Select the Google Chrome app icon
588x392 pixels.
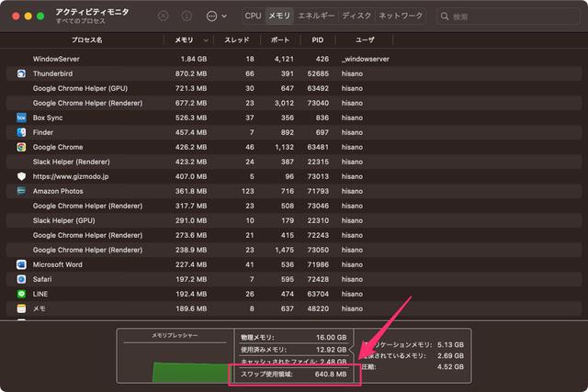[x=21, y=147]
